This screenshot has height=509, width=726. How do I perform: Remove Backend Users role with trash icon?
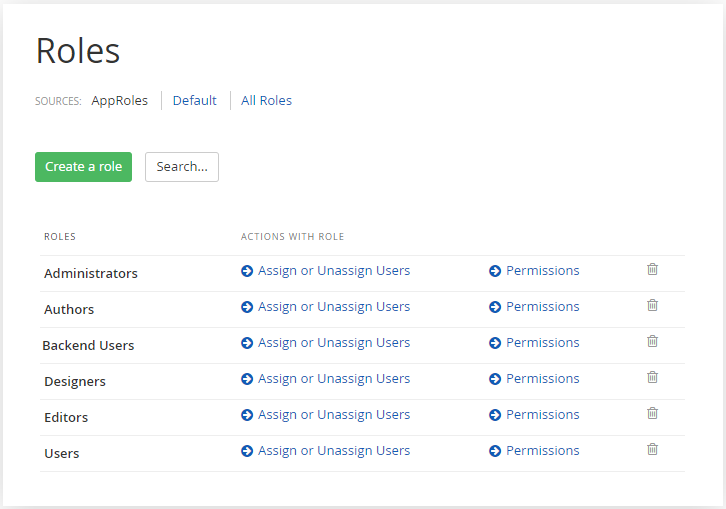(x=652, y=342)
